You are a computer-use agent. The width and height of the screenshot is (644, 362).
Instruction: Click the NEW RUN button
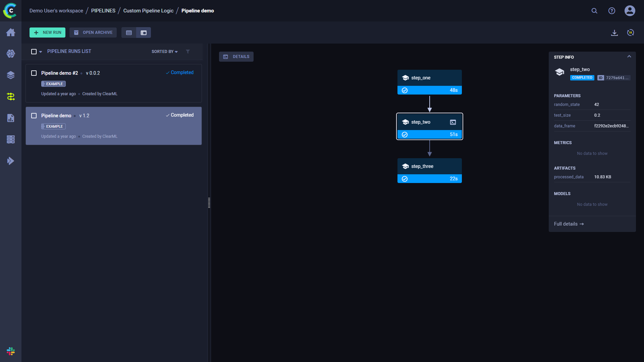point(47,32)
